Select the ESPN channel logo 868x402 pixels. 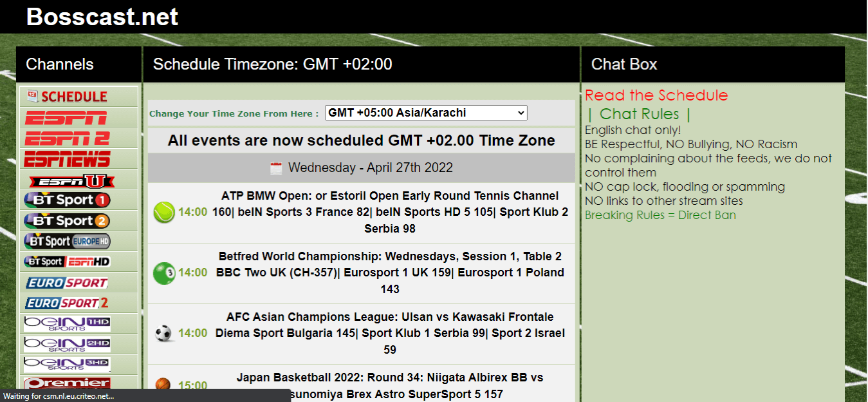(66, 118)
